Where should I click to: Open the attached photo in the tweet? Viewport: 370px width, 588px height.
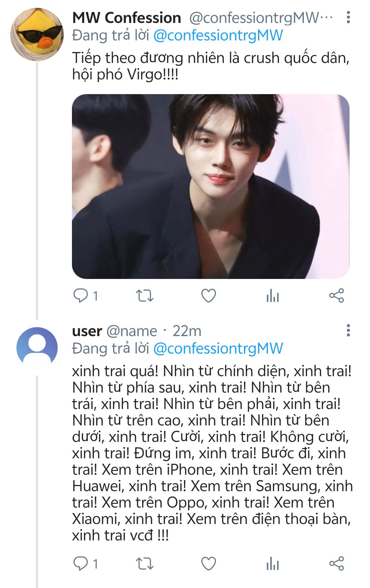210,186
